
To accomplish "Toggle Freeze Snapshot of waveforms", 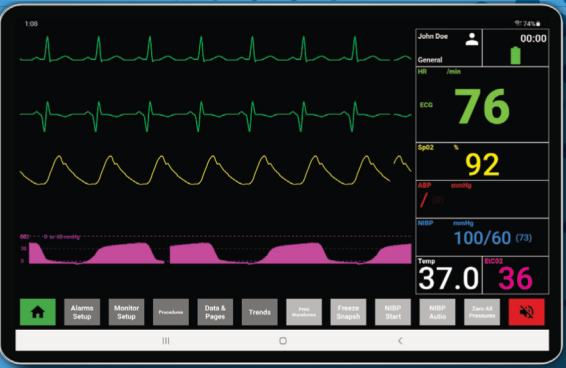I will 348,312.
